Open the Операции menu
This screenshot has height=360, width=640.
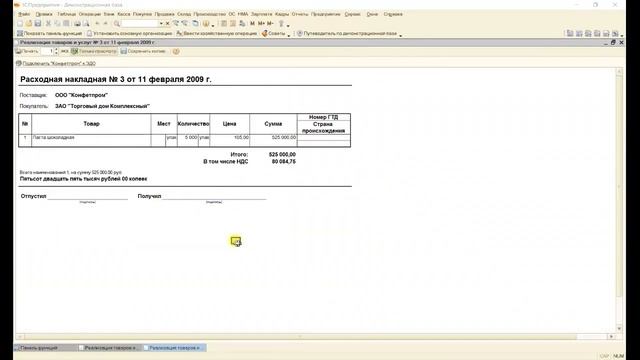coord(90,14)
